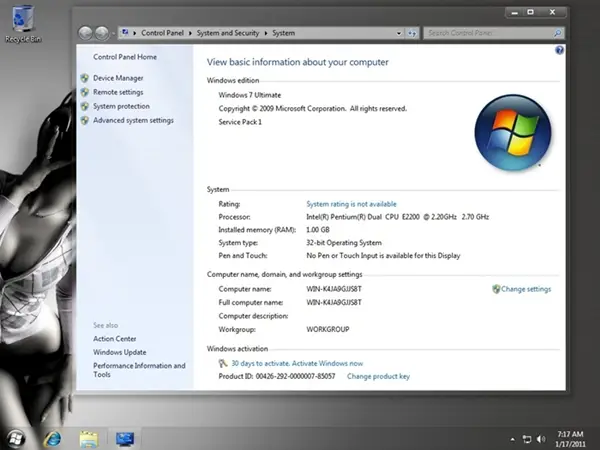Image resolution: width=600 pixels, height=450 pixels.
Task: Open Action Center under See also
Action: click(x=114, y=339)
